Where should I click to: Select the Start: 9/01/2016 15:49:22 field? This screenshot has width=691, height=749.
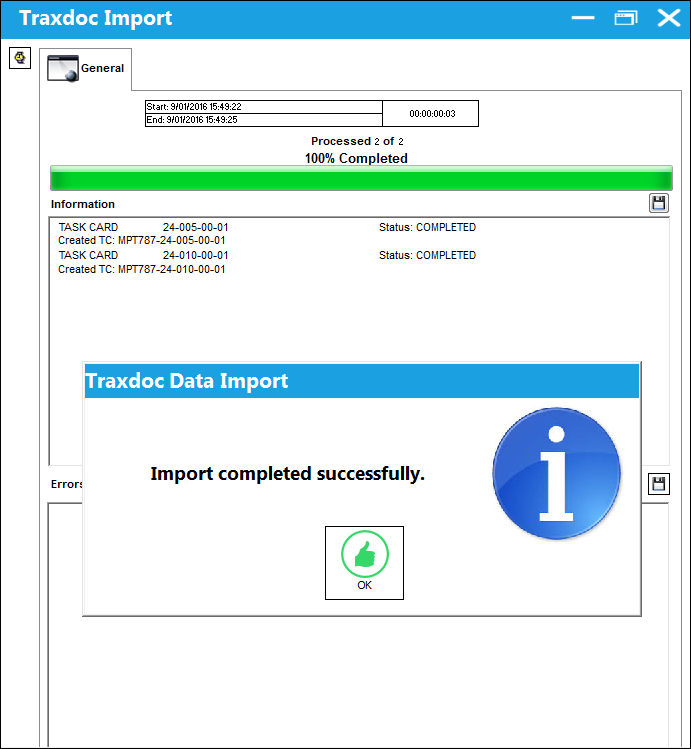[264, 107]
